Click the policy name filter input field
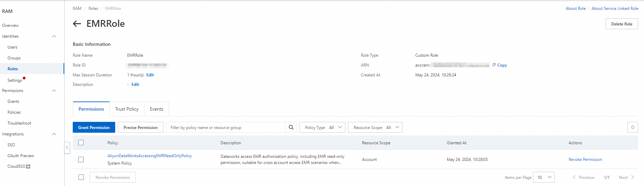 pyautogui.click(x=226, y=127)
